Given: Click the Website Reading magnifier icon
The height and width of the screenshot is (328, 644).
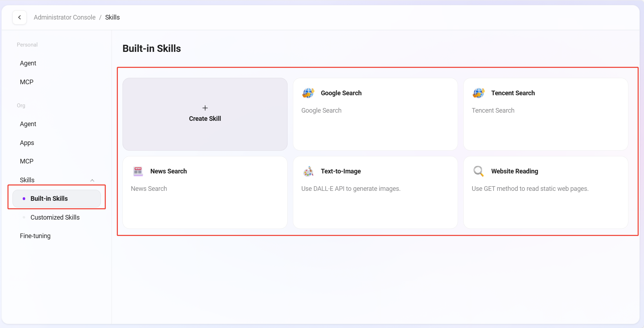Looking at the screenshot, I should (479, 171).
